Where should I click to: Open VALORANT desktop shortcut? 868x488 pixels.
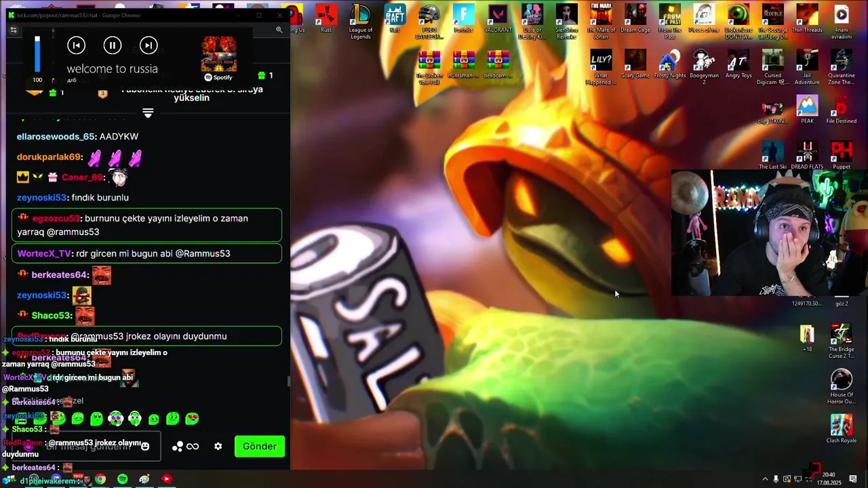coord(498,19)
